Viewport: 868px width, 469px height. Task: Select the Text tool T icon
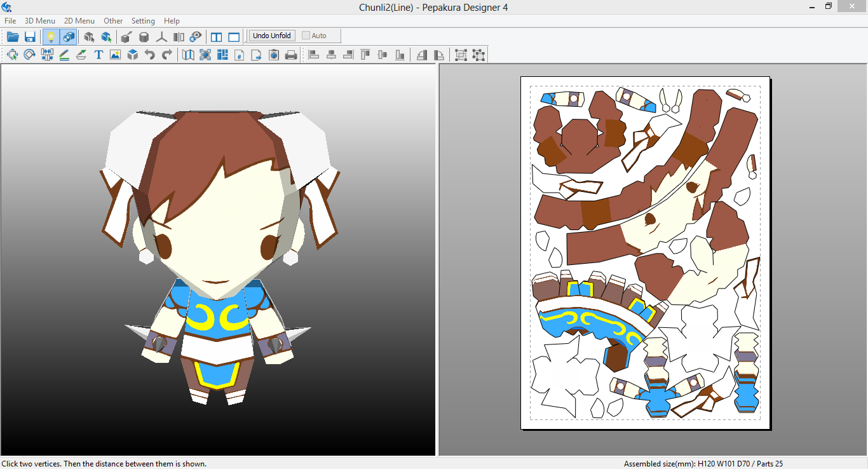(x=98, y=55)
